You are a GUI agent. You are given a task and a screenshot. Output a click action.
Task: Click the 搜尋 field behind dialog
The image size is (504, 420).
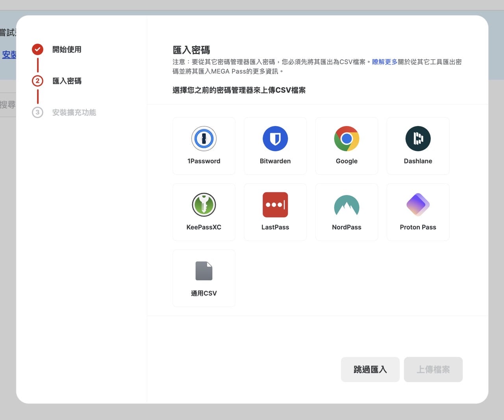pos(8,105)
